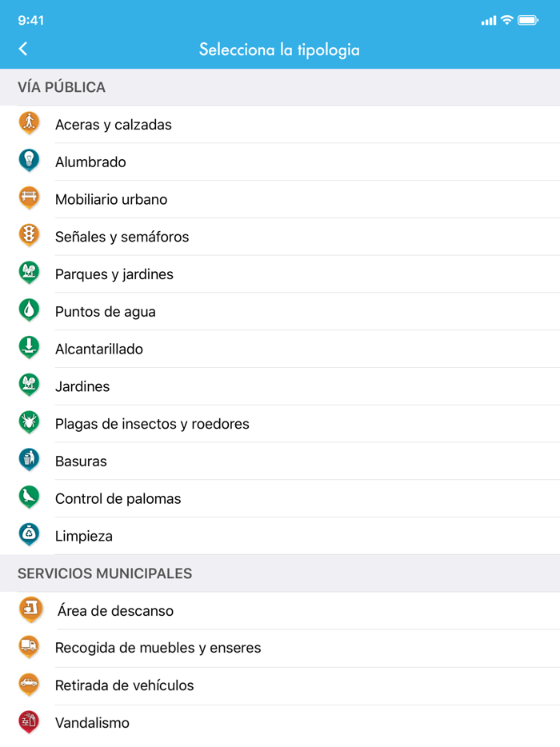560x747 pixels.
Task: Tap the bench icon for Mobiliario urbano
Action: click(x=29, y=198)
